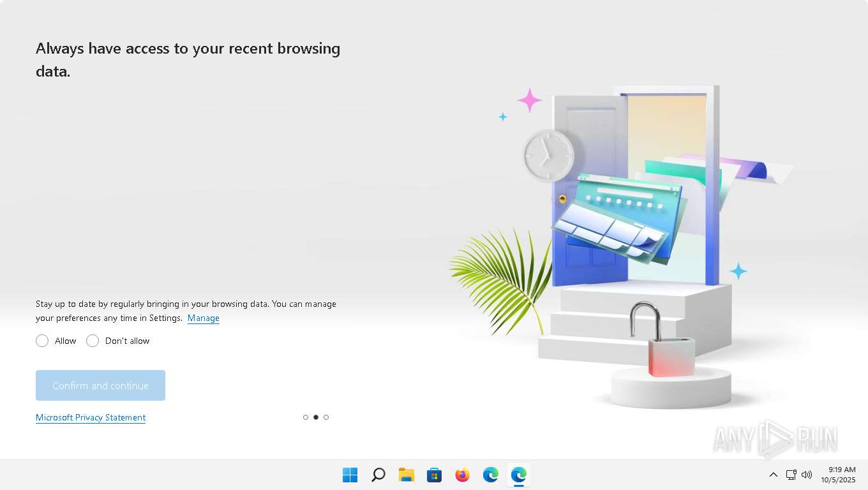This screenshot has height=490, width=868.
Task: Launch File Explorer from the taskbar
Action: click(x=406, y=475)
